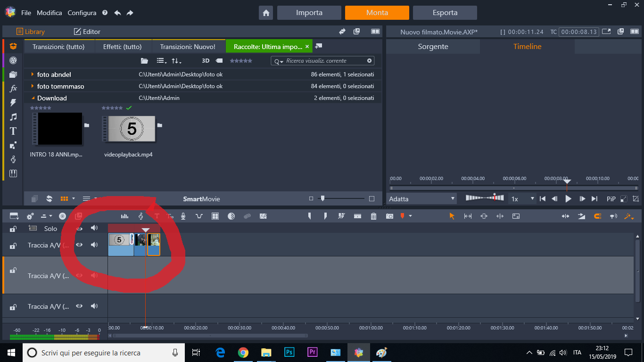644x362 pixels.
Task: Click the trash delete icon in the timeline toolbar
Action: [373, 216]
